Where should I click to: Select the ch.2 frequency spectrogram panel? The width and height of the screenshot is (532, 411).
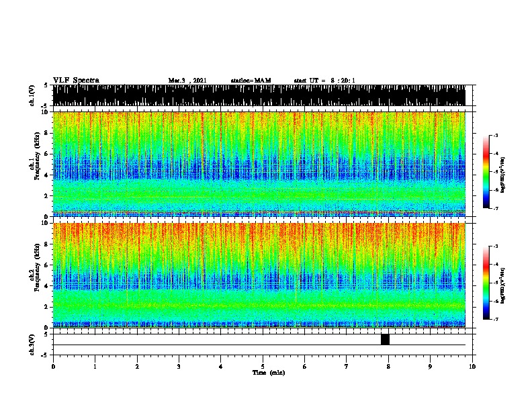(x=259, y=275)
